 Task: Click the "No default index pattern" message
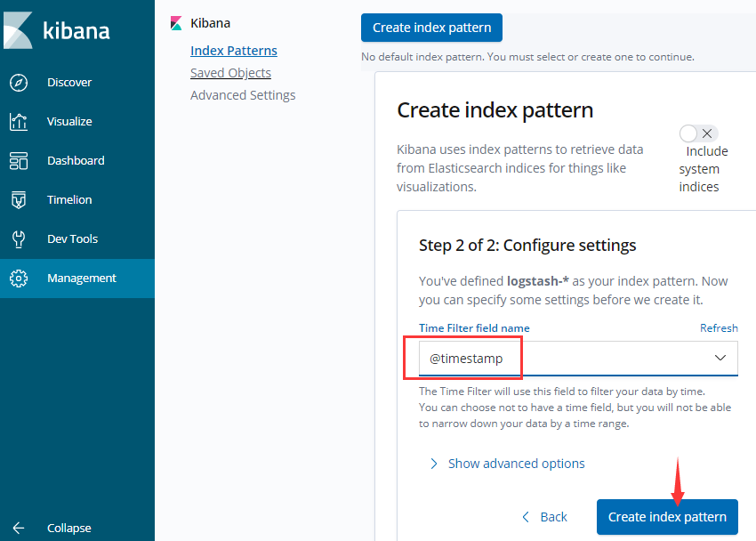click(527, 57)
